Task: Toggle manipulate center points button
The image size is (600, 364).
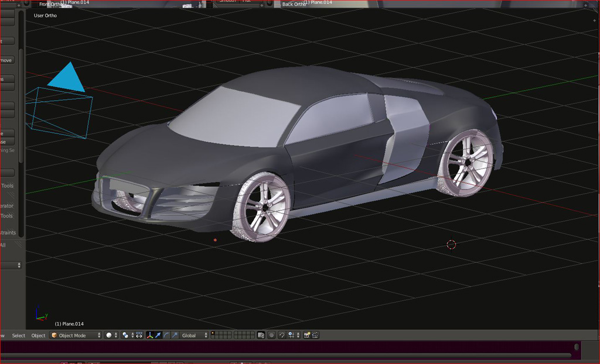Action: [139, 335]
